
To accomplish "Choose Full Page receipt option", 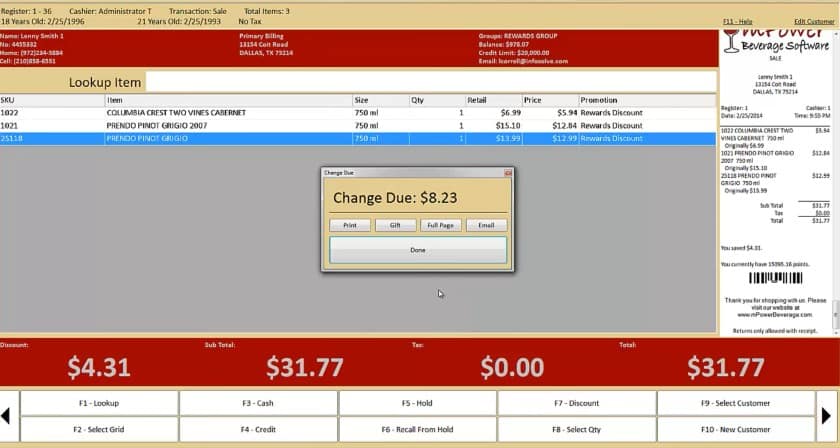I will [440, 225].
